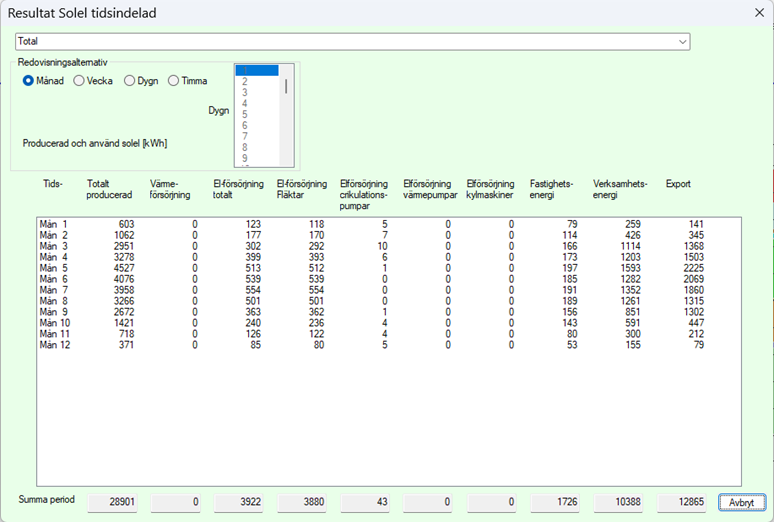This screenshot has width=774, height=522.
Task: Select the Månad radio button
Action: [x=29, y=81]
